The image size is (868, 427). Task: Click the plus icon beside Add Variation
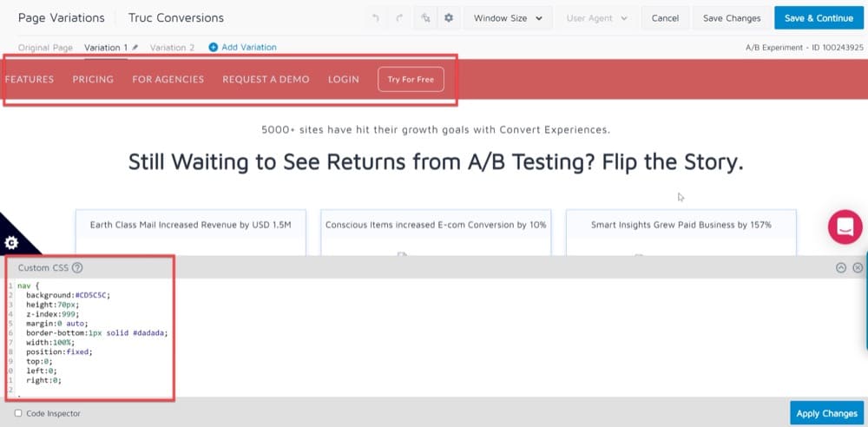[214, 48]
